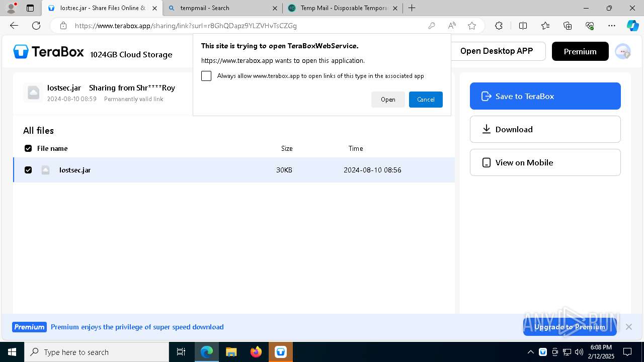Open Task View on the taskbar

pyautogui.click(x=181, y=352)
